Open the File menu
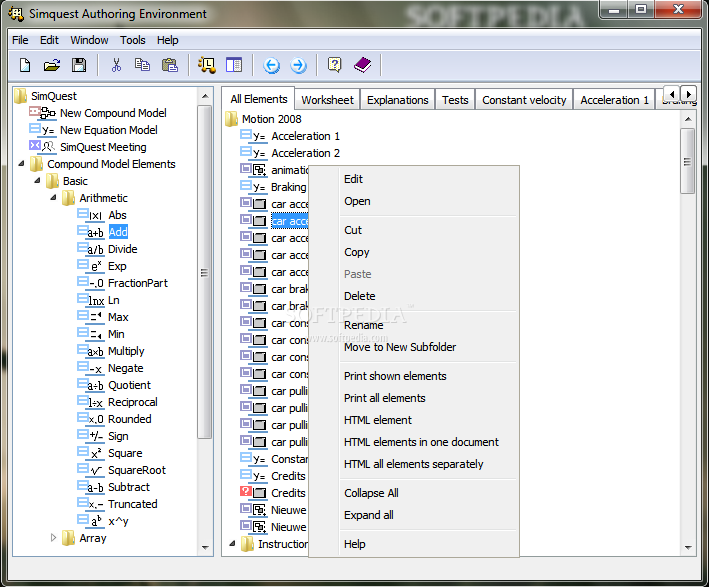This screenshot has height=587, width=709. point(20,40)
